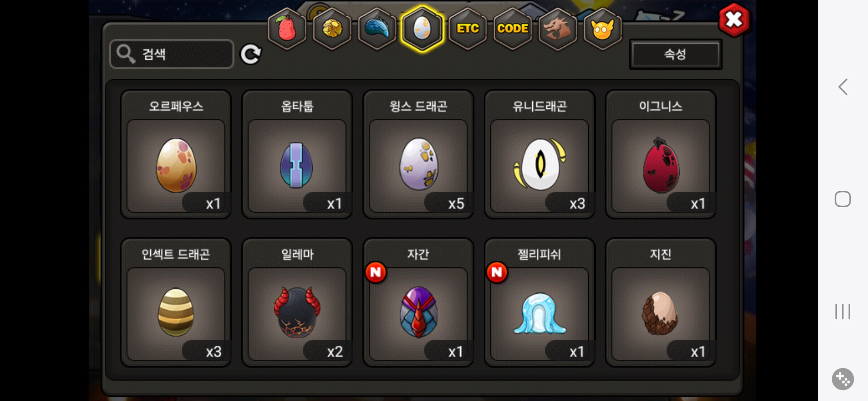This screenshot has height=401, width=868.
Task: Open the red fruit food category tab
Action: [x=287, y=29]
